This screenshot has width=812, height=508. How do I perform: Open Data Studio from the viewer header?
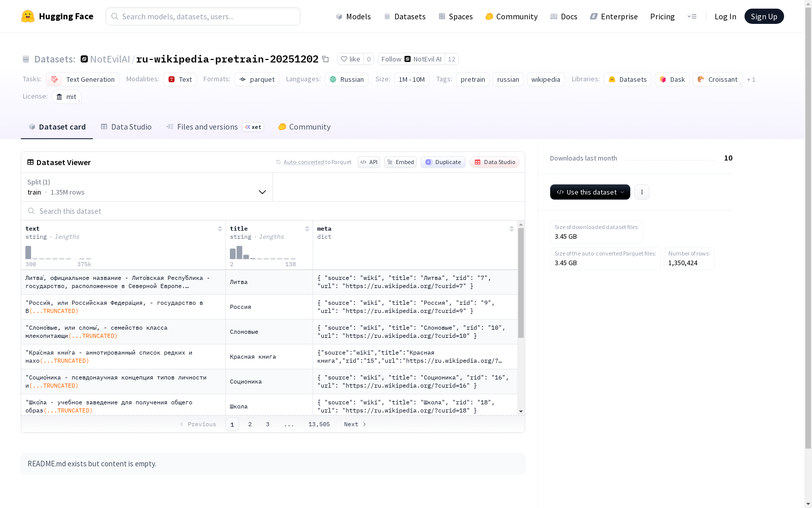tap(495, 162)
